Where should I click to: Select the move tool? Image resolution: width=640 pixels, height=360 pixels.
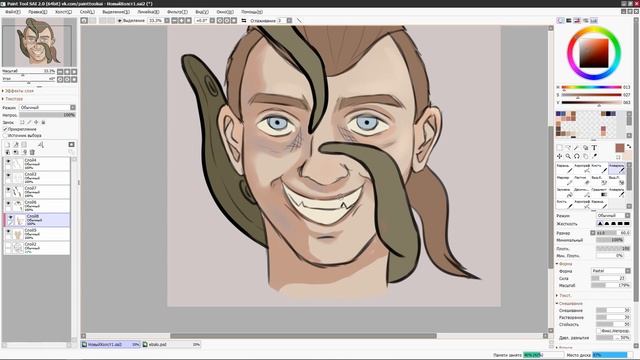(560, 156)
